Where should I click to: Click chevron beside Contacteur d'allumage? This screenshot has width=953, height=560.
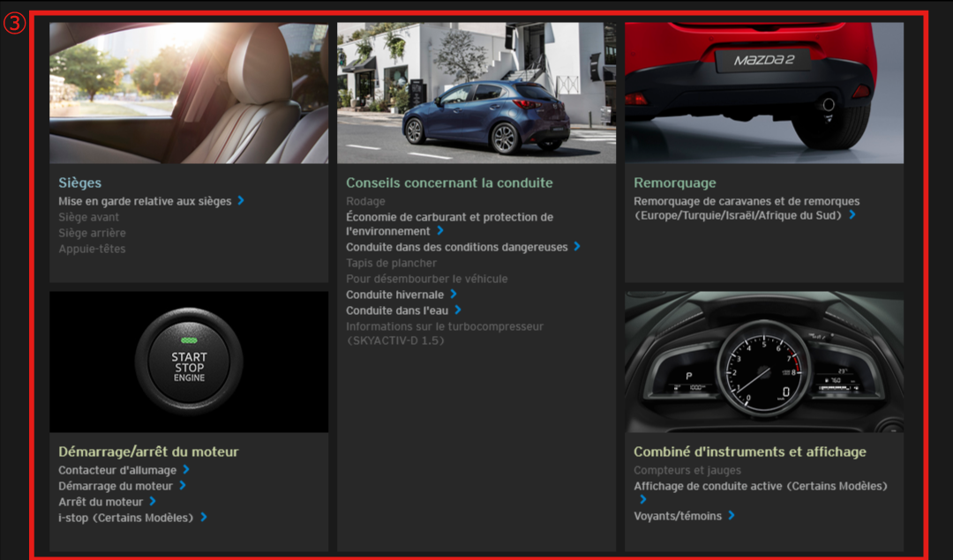point(186,470)
